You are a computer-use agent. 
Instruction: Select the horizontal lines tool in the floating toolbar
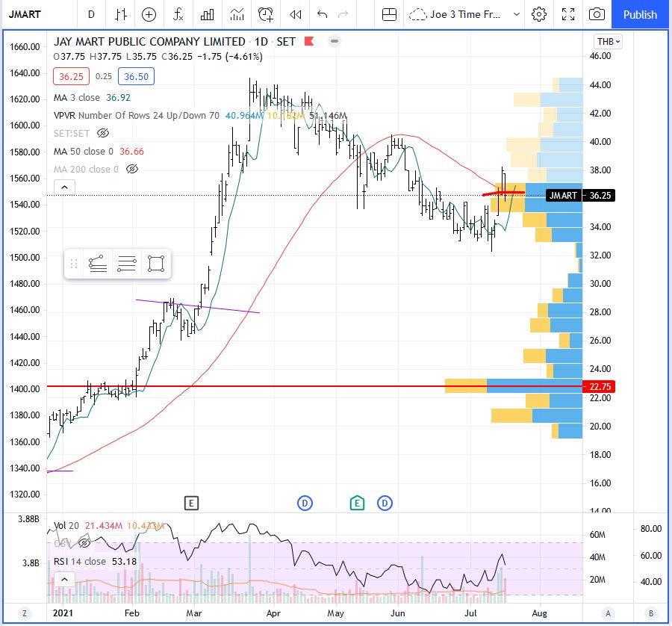point(127,264)
